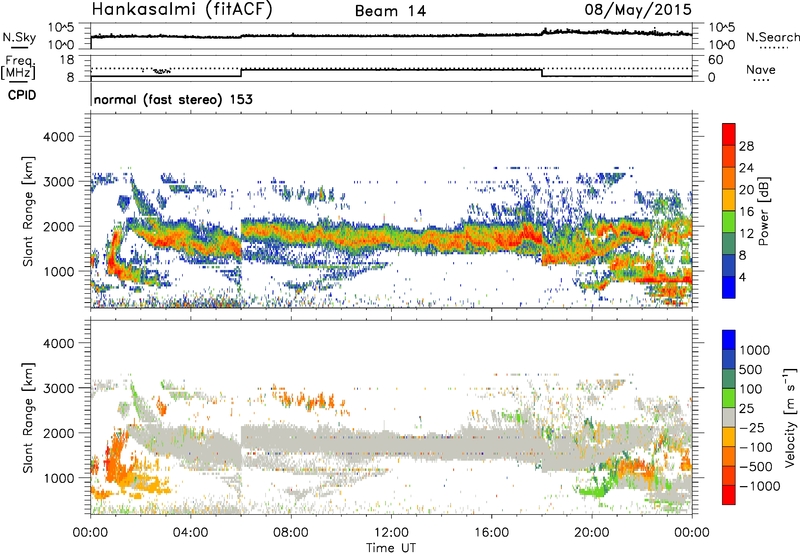This screenshot has width=800, height=554.
Task: Click the '12:00' time tick label
Action: pos(391,533)
